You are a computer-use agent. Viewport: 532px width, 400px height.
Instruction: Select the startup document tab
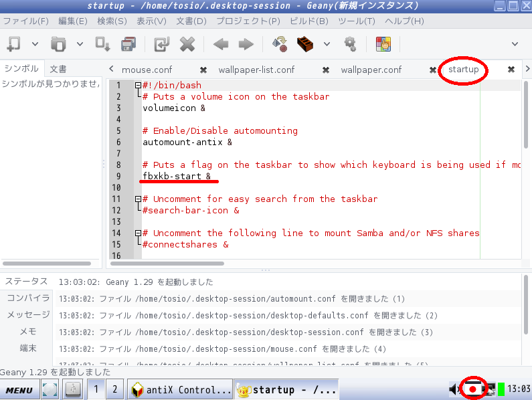pyautogui.click(x=464, y=70)
